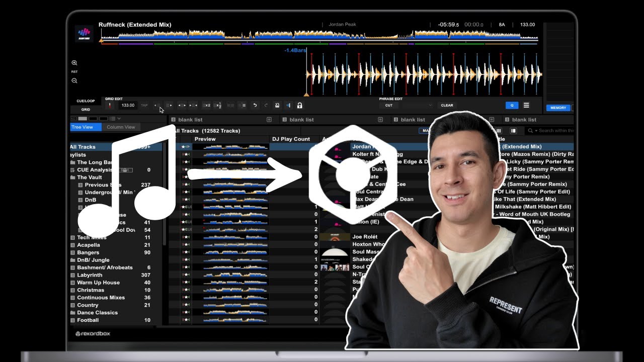Viewport: 644px width, 362px height.
Task: Reset waveform zoom with RST
Action: point(74,72)
